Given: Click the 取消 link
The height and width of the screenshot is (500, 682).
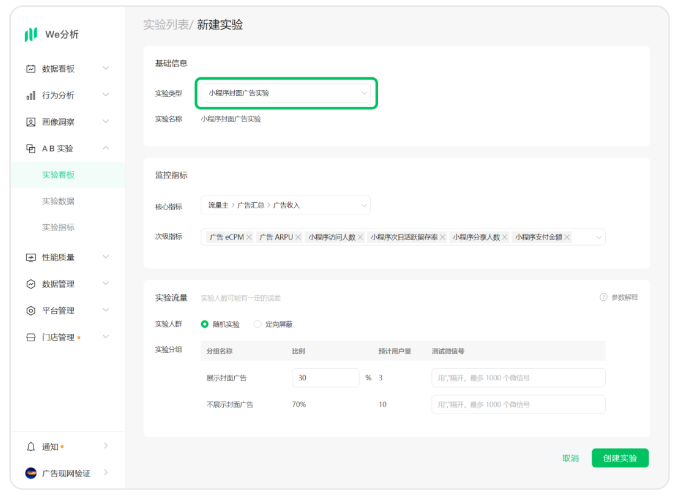Looking at the screenshot, I should click(570, 458).
